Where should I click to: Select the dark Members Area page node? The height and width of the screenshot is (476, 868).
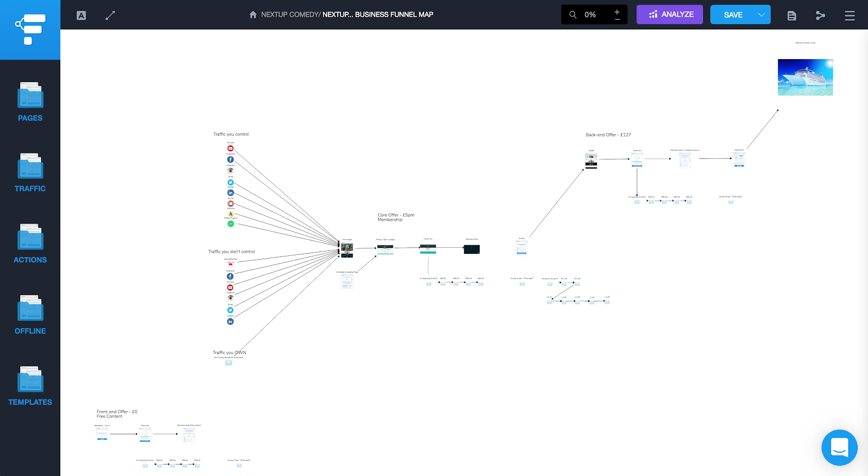pyautogui.click(x=471, y=249)
